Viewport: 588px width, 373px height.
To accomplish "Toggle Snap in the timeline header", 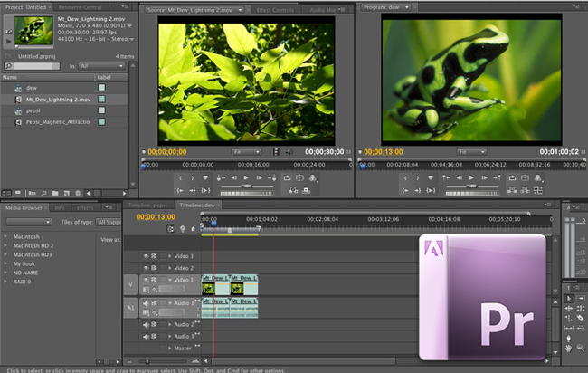I will (171, 229).
